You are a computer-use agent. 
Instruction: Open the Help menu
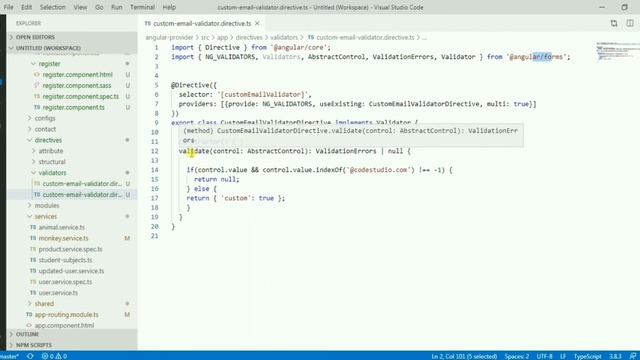click(x=169, y=7)
